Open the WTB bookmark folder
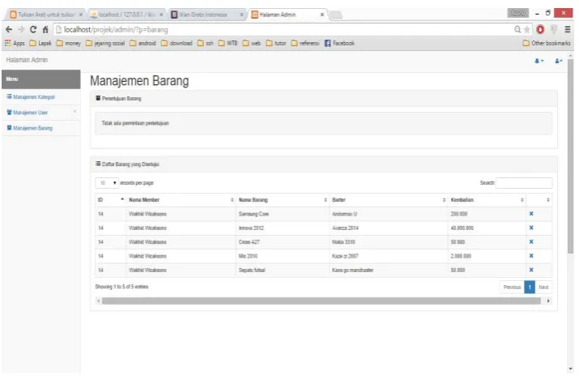The height and width of the screenshot is (392, 579). [x=228, y=43]
